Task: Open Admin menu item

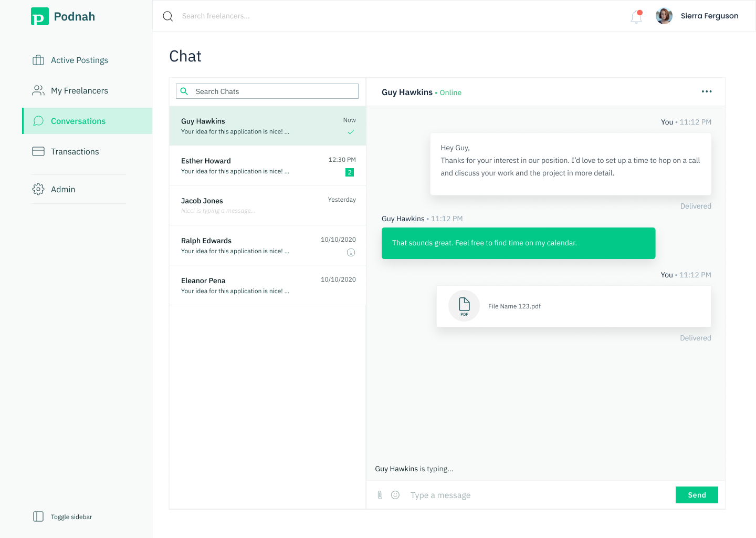Action: (x=87, y=189)
